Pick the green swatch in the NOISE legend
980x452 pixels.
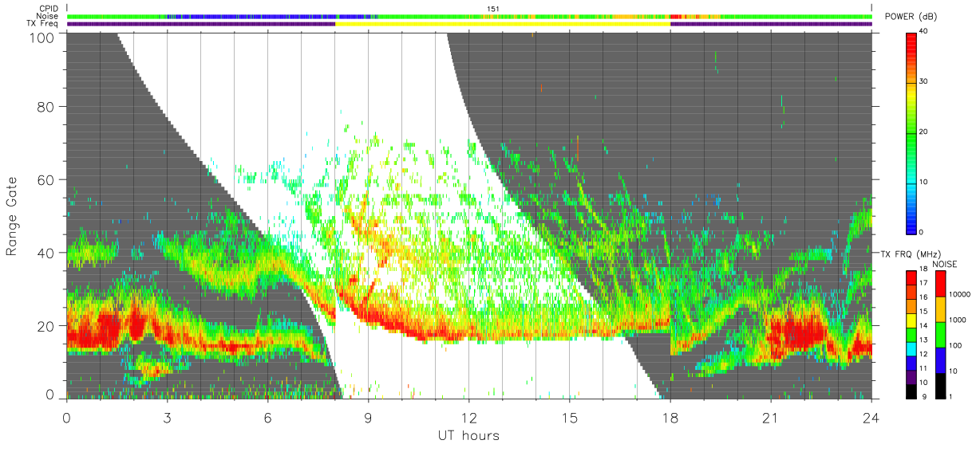(939, 334)
